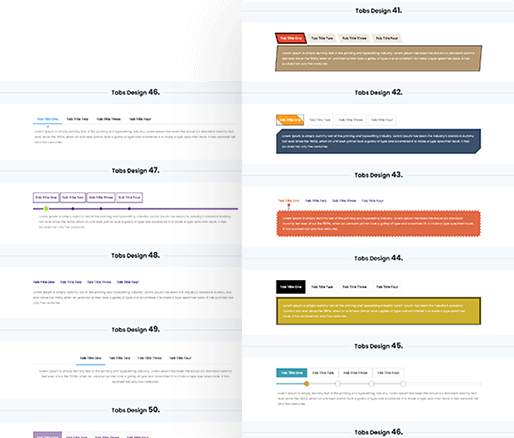
Task: Switch to Tab Title Three in Design 41
Action: pyautogui.click(x=354, y=38)
